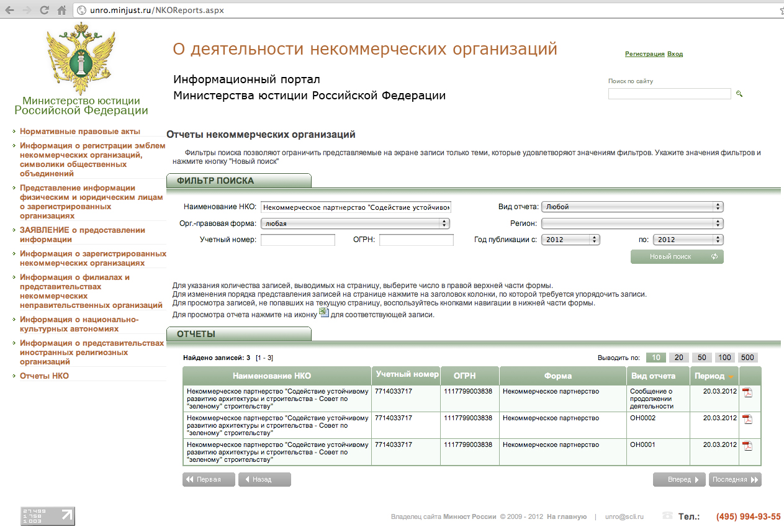The width and height of the screenshot is (784, 532).
Task: Open ЗАЯВЛЕНИЕ о предоставлении информации menu item
Action: click(83, 235)
